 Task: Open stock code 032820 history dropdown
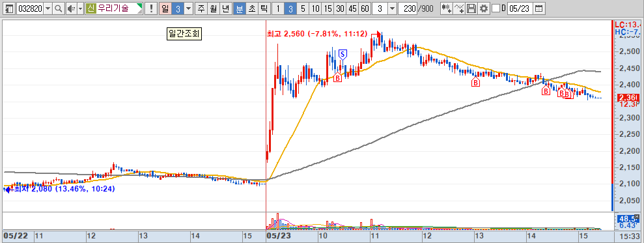tap(48, 8)
